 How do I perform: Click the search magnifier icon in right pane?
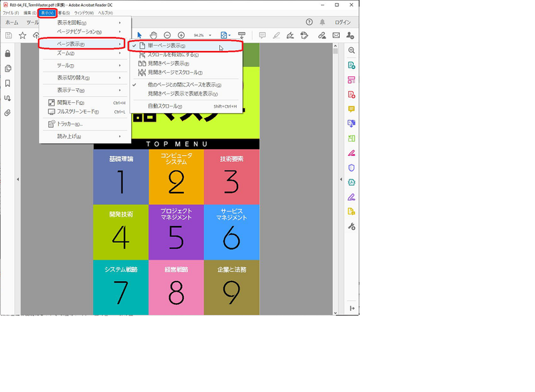click(352, 50)
